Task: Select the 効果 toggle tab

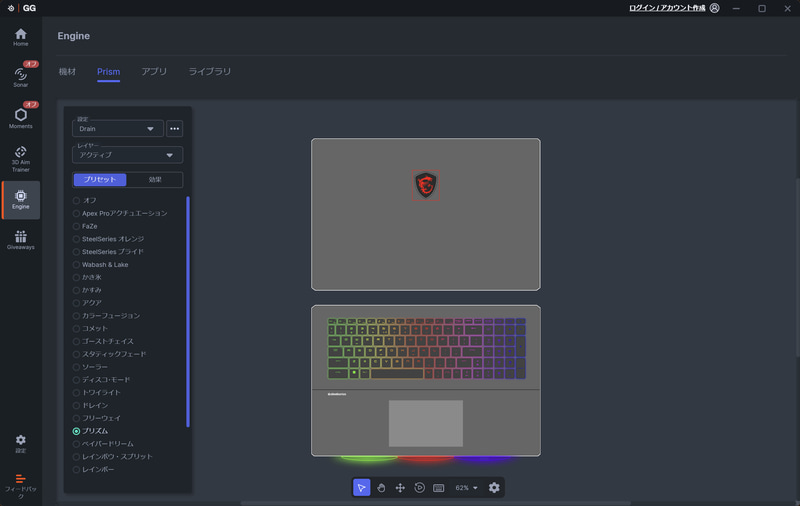Action: [155, 180]
